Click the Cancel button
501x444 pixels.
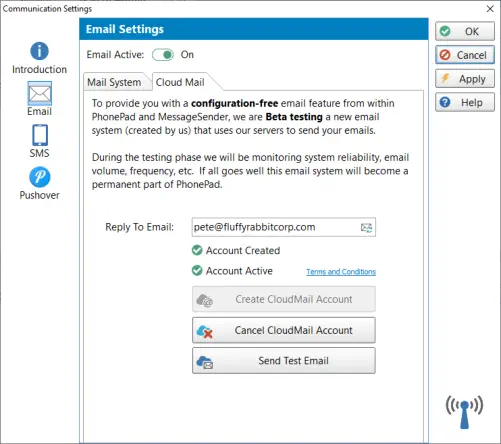[465, 55]
